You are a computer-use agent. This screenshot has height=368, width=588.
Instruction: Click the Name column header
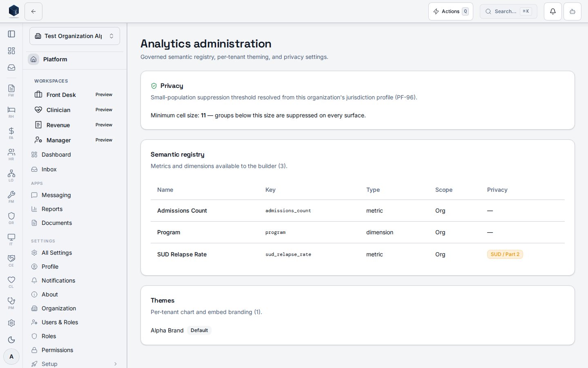(165, 190)
